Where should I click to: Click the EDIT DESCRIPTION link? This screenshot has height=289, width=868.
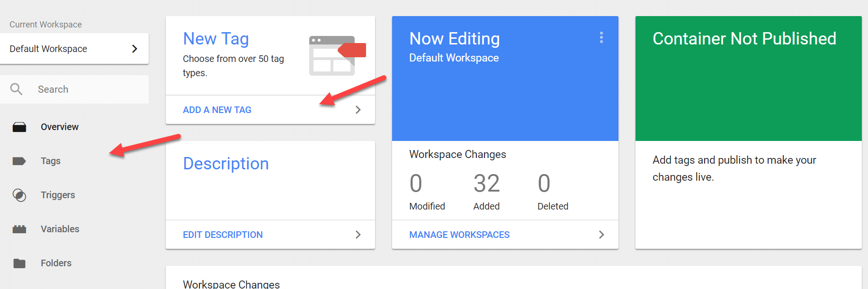click(x=223, y=235)
